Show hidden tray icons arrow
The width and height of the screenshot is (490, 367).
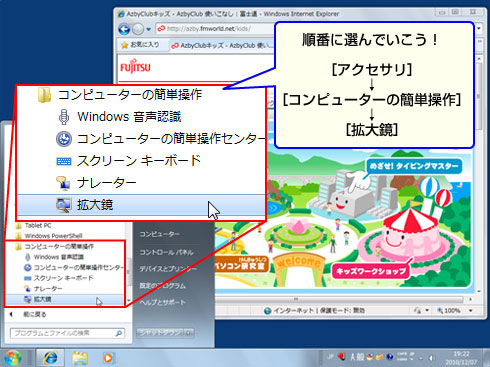(421, 358)
